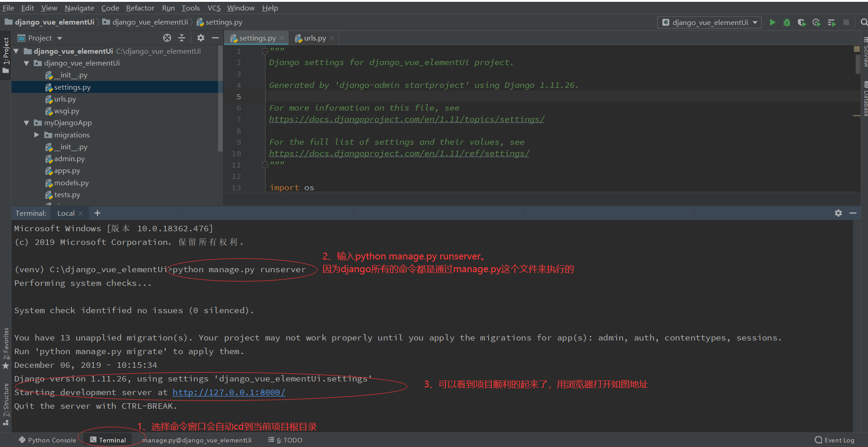Open the Project view dropdown arrow
Image resolution: width=868 pixels, height=447 pixels.
(x=60, y=38)
